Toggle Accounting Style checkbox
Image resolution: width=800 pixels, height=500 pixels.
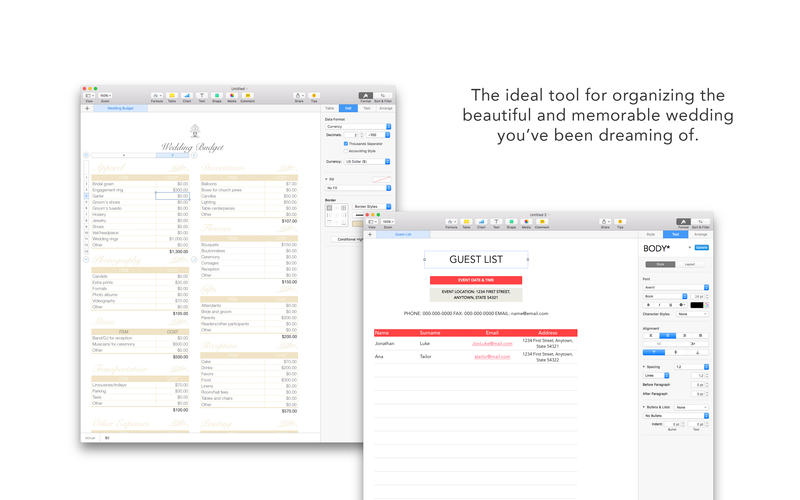point(346,151)
